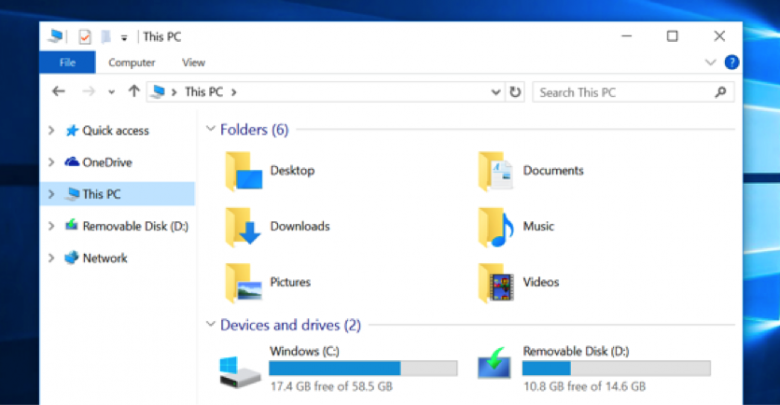Viewport: 780px width, 405px height.
Task: Expand the OneDrive tree node
Action: [x=51, y=163]
